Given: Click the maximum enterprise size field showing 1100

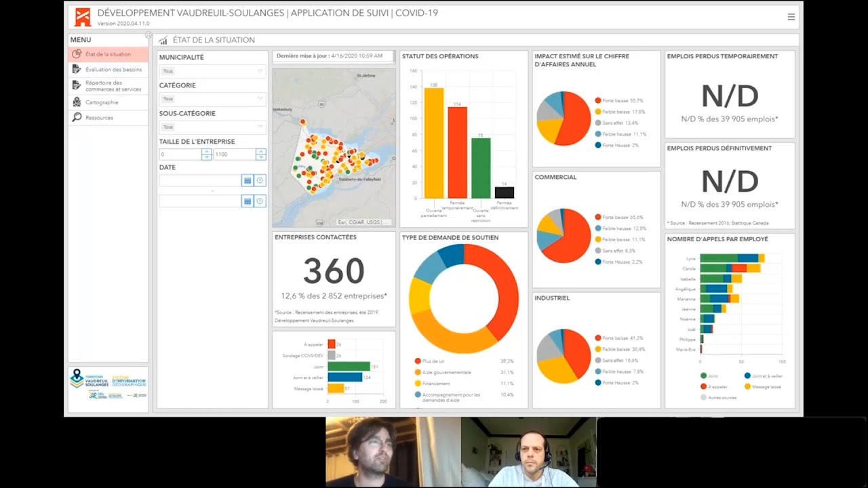Looking at the screenshot, I should (235, 155).
